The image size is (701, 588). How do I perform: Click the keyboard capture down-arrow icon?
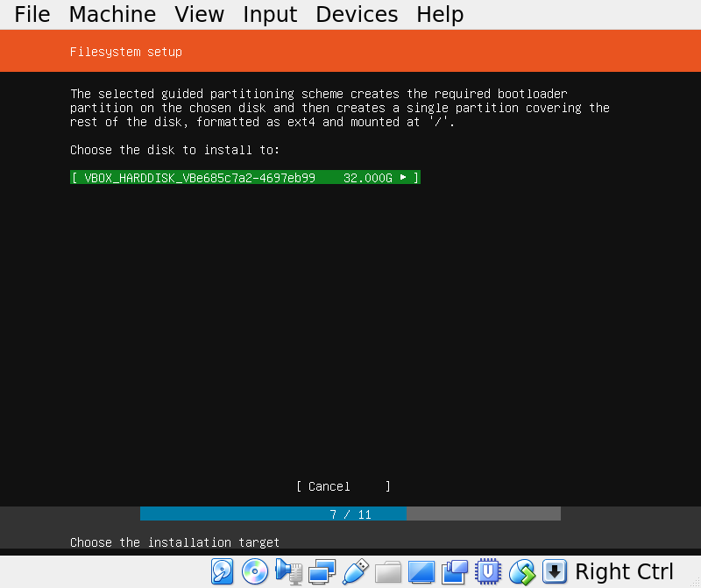(x=555, y=572)
